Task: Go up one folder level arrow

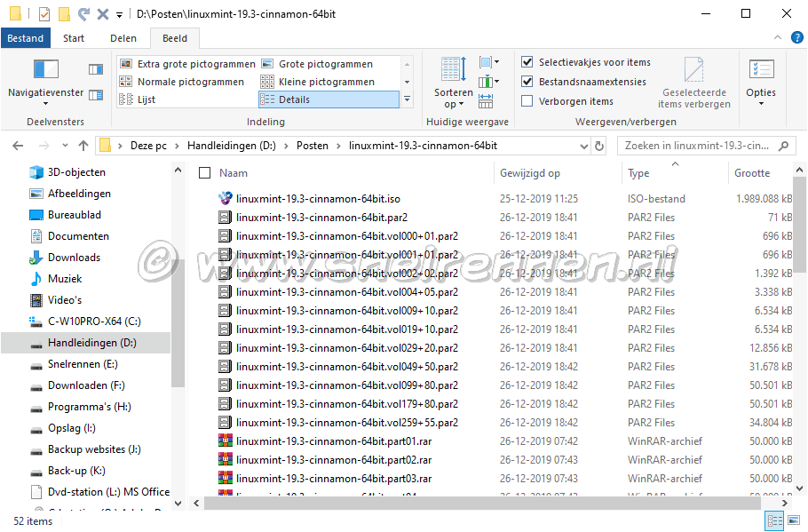Action: point(83,146)
